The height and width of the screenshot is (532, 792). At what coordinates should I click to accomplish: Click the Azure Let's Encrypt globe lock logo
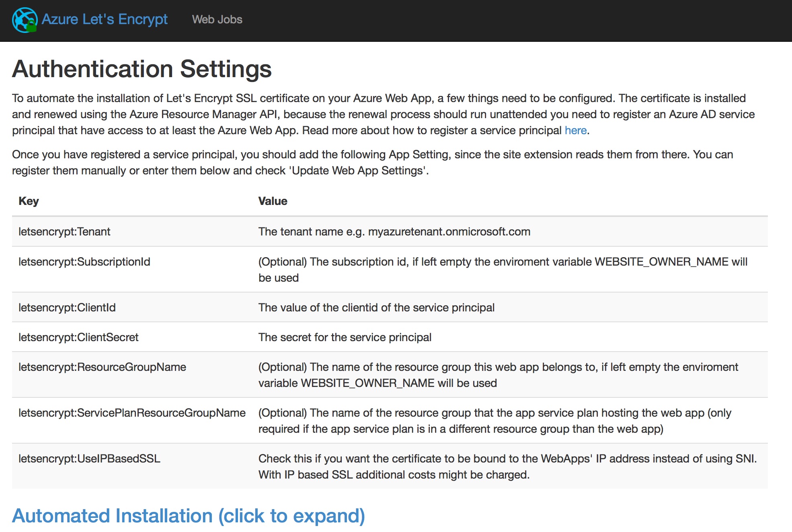[25, 20]
